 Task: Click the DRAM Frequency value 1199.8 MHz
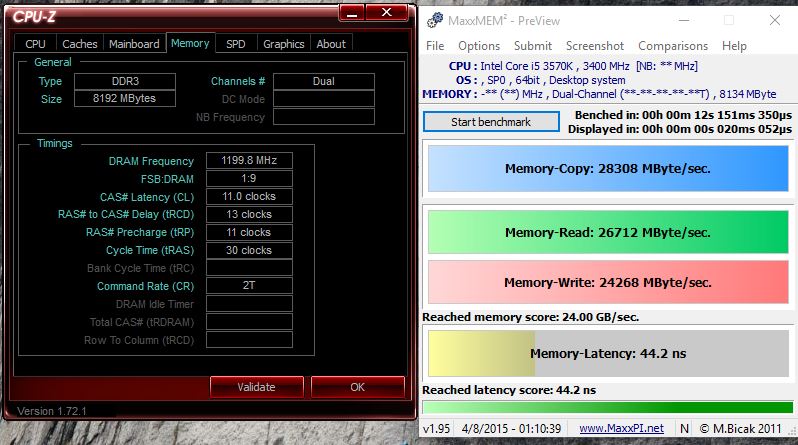(249, 160)
